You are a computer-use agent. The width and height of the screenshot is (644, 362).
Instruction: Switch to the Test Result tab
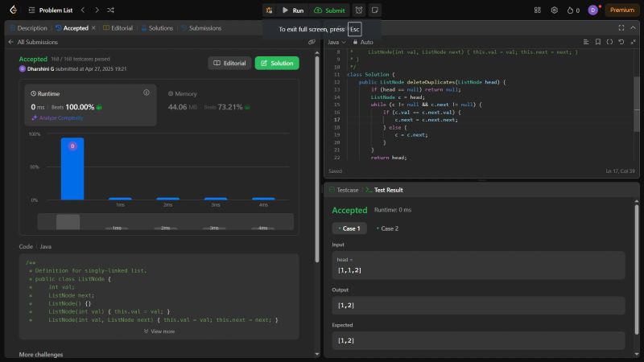(x=385, y=190)
